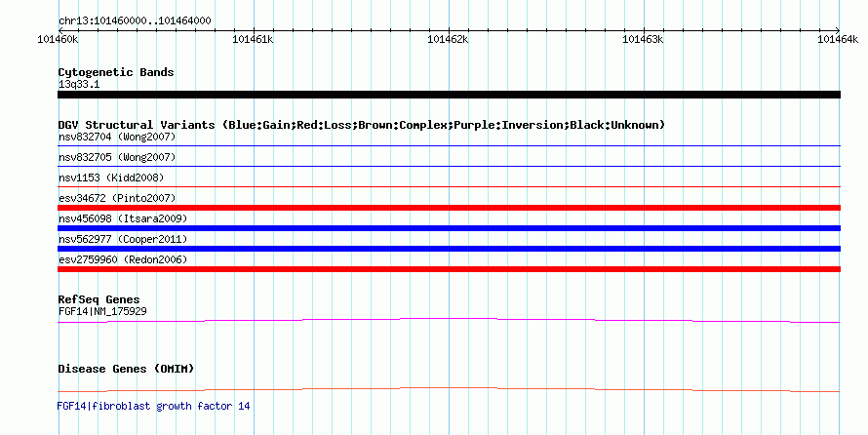
Task: Select the blue gain line under nsv832704
Action: [449, 146]
